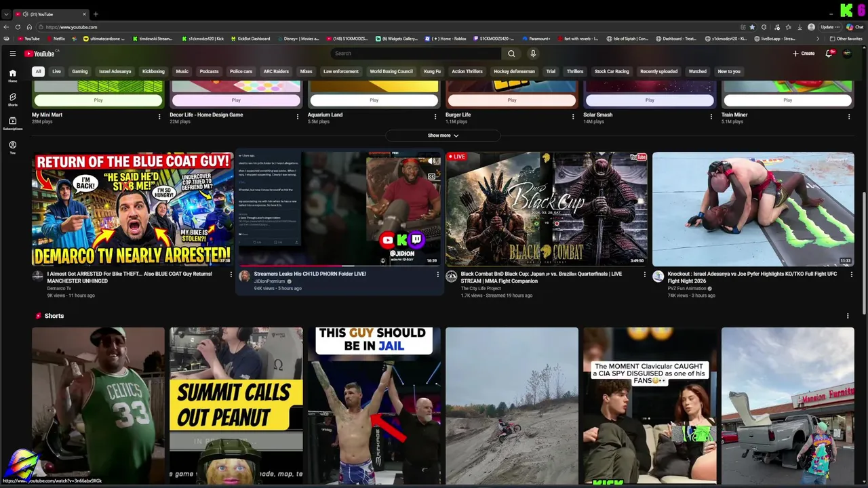Open browser downloads icon

coord(800,27)
